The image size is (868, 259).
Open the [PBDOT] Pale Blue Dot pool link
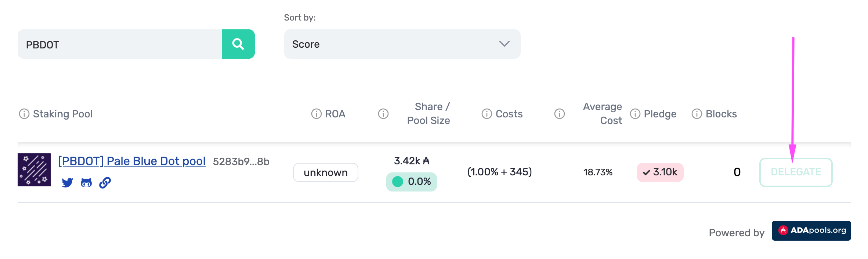pos(132,161)
